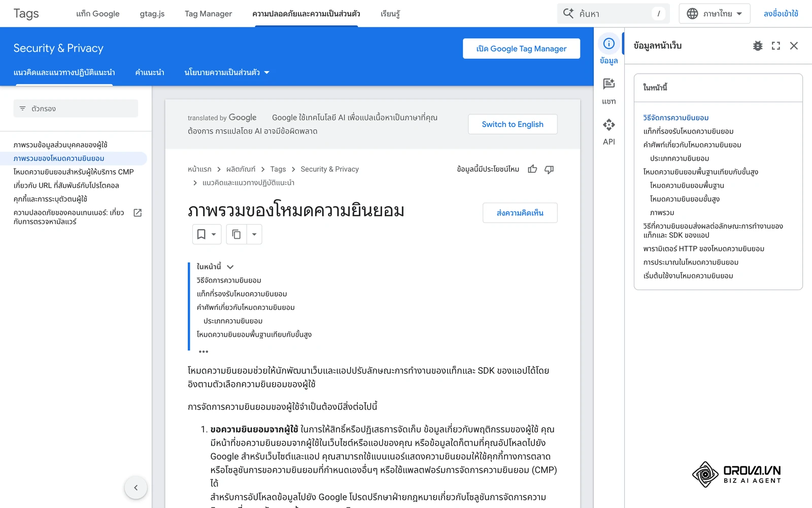Click พารามิเตอร์ HTTP ของโหมดความยินยอม in side panel
812x508 pixels.
(704, 249)
